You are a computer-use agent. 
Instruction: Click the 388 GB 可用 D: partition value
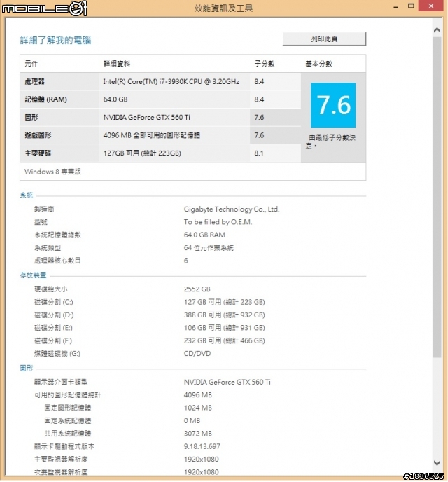coord(225,315)
